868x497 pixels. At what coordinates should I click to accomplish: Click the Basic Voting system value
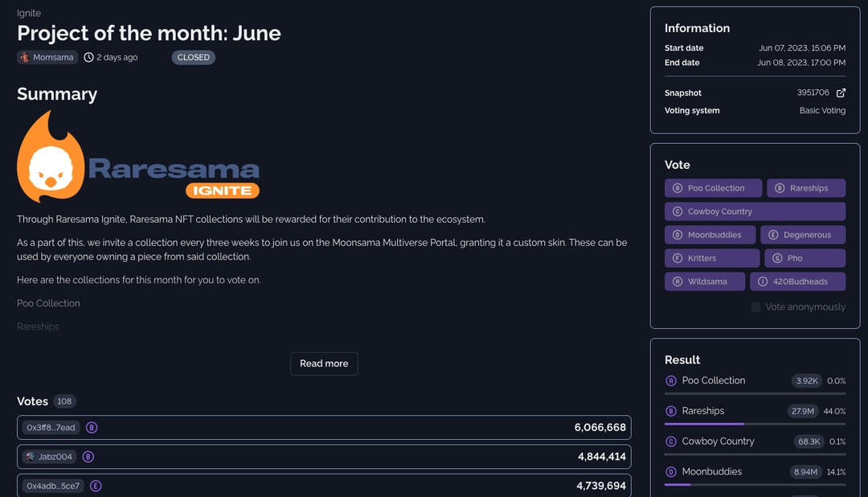click(822, 110)
